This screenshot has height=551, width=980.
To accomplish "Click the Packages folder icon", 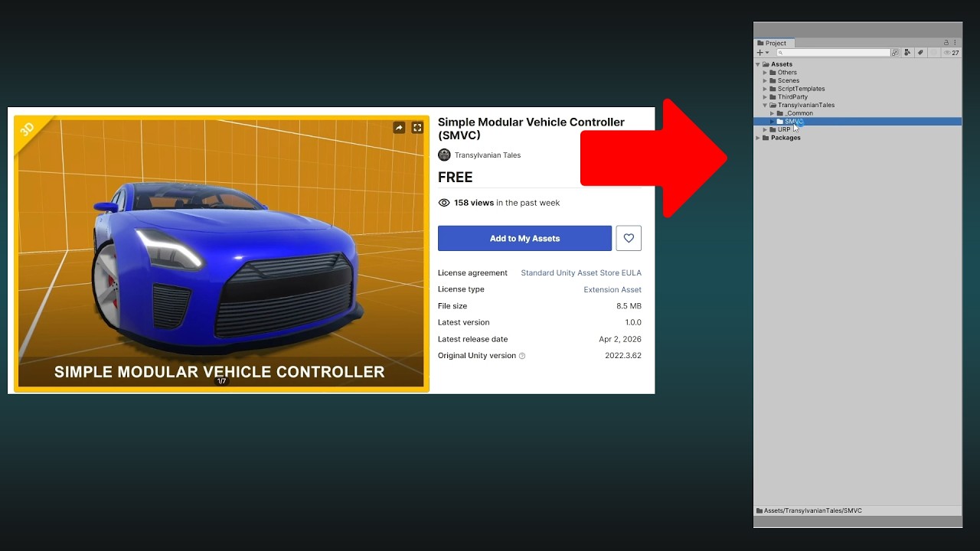I will pyautogui.click(x=766, y=138).
